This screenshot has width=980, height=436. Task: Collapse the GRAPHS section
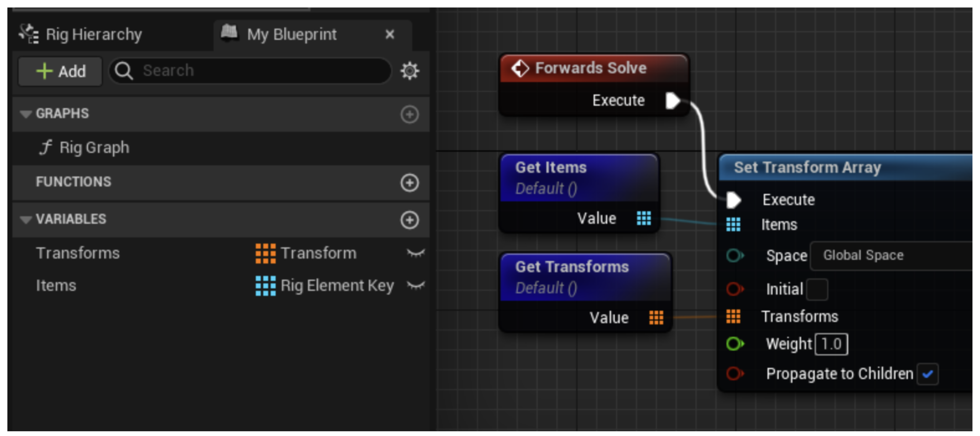coord(26,114)
